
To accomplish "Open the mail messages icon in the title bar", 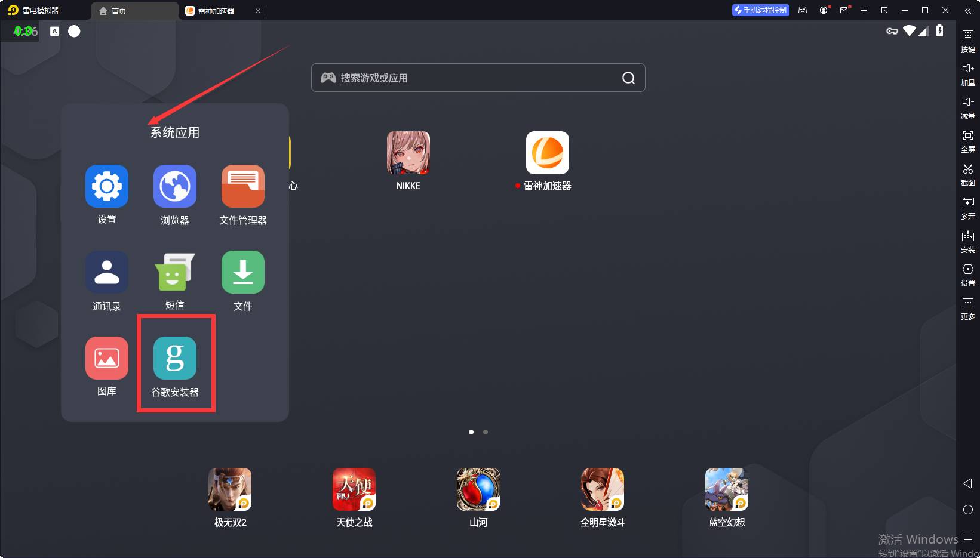I will point(844,10).
